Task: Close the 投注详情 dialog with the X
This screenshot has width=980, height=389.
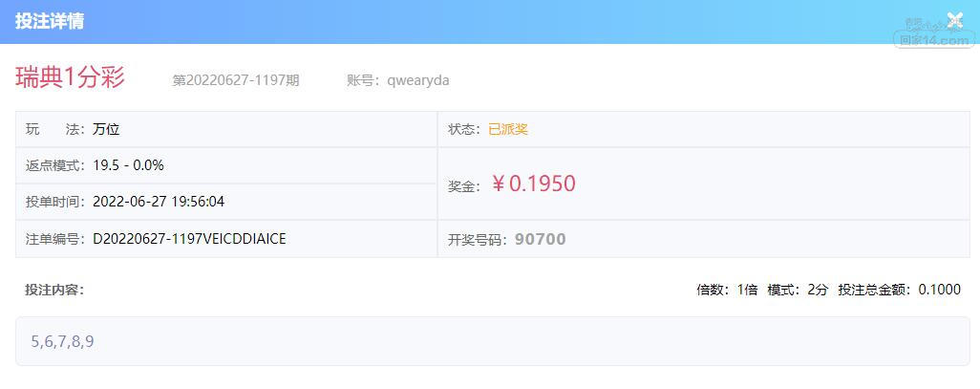Action: coord(954,20)
